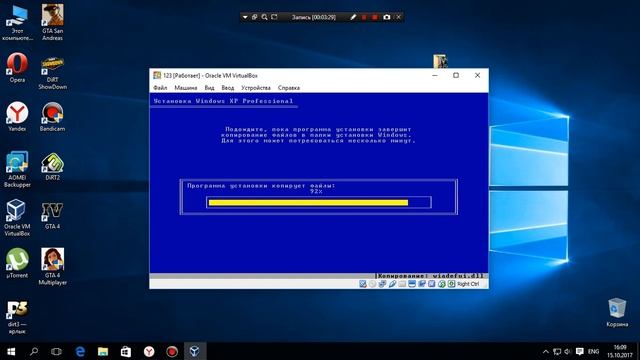Take a screenshot with the camera icon

tap(387, 17)
